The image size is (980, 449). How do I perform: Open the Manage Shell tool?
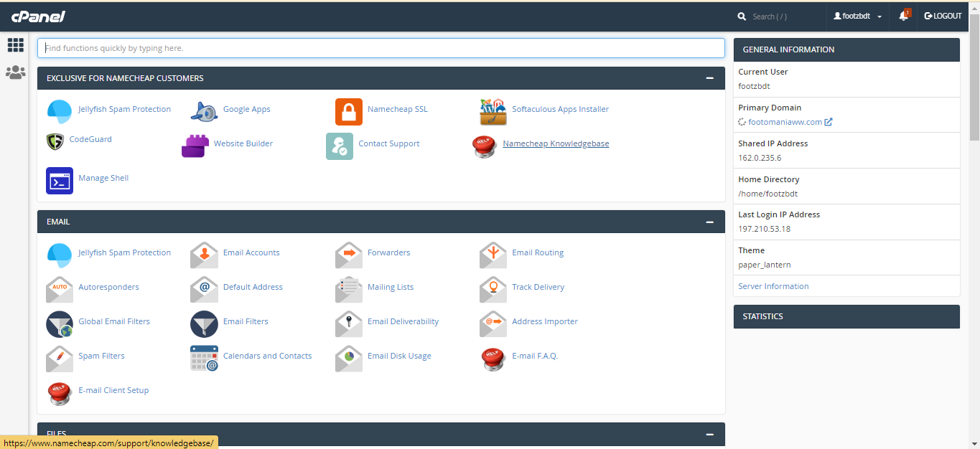(x=103, y=177)
